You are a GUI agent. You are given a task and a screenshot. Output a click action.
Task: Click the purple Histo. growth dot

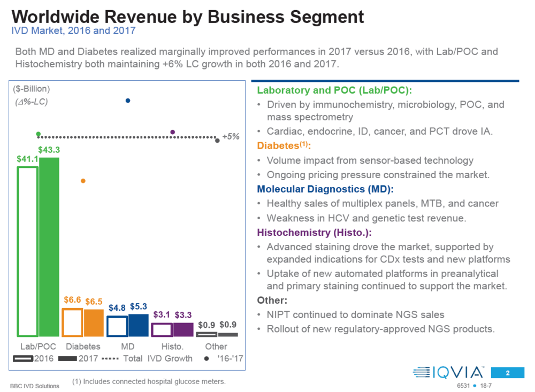[x=173, y=132]
